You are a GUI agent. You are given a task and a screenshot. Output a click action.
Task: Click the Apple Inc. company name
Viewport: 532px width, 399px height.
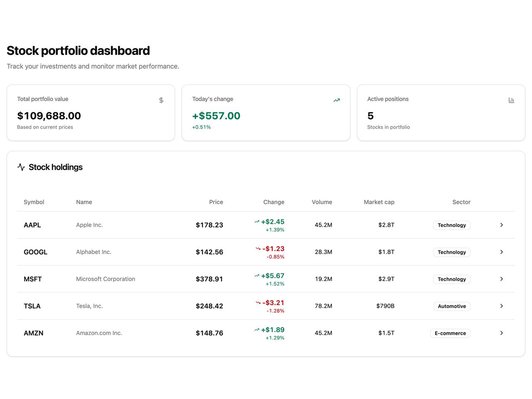tap(89, 225)
